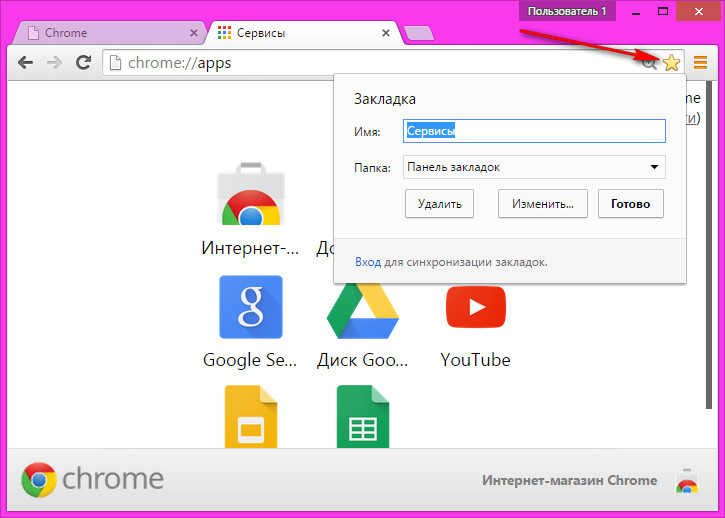Screen dimensions: 725x518
Task: Open the Интернет-... web store app icon
Action: point(251,194)
